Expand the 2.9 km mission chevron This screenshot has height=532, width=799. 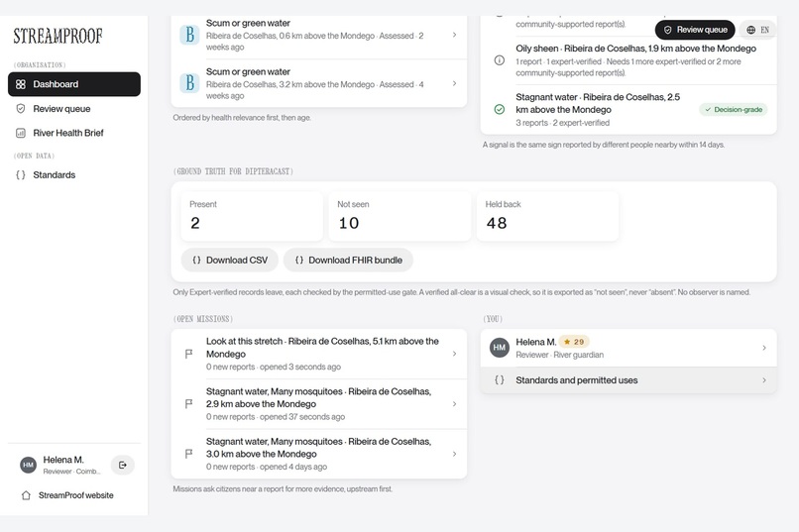[454, 404]
